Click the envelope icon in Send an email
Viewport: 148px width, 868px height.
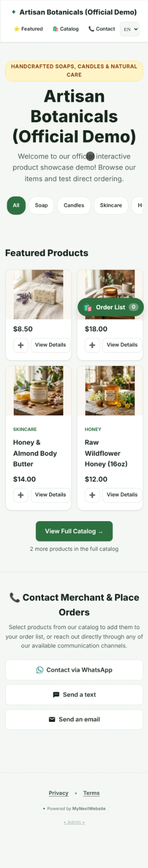pyautogui.click(x=52, y=719)
